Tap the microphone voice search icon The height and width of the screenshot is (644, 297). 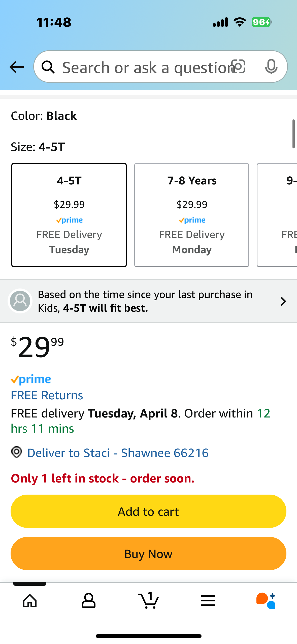click(x=271, y=67)
